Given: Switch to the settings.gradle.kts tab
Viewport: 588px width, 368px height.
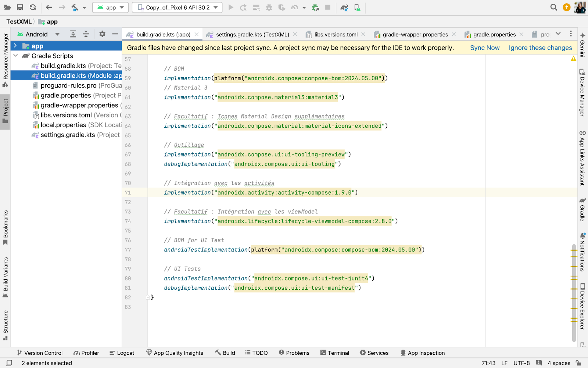Looking at the screenshot, I should tap(252, 34).
